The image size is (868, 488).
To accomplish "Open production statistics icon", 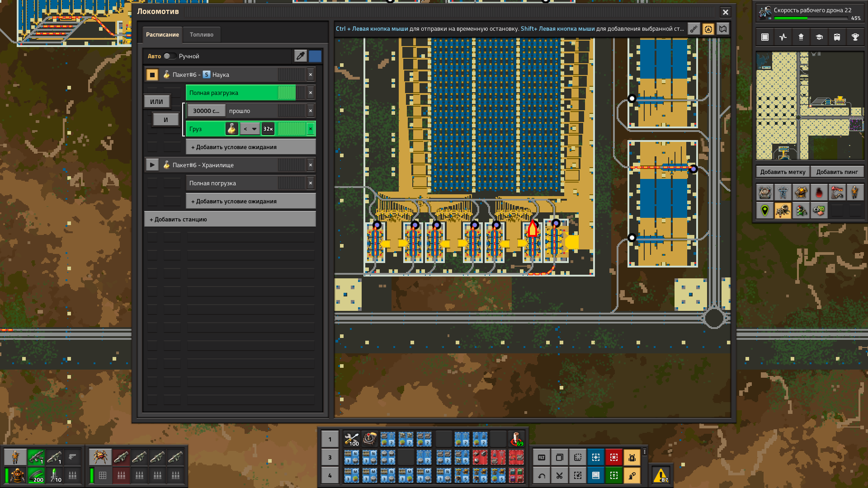I will click(x=783, y=37).
